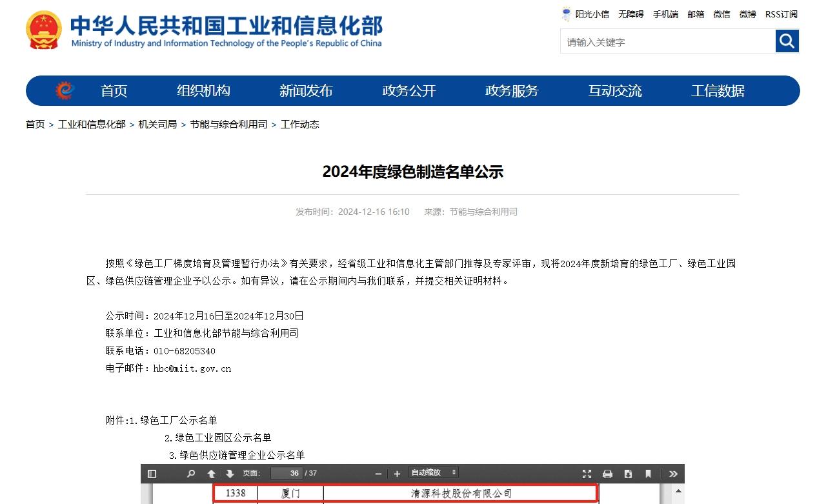Go to next PDF page
This screenshot has width=817, height=504.
[230, 474]
